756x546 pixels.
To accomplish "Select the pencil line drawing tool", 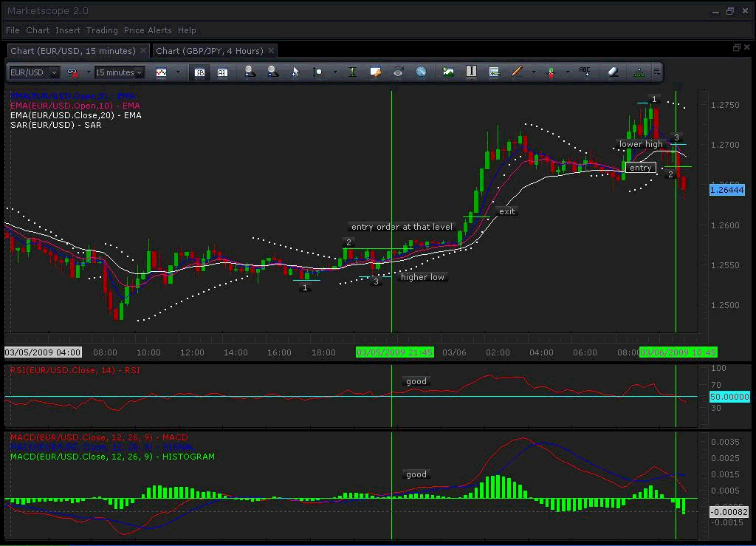I will 517,72.
